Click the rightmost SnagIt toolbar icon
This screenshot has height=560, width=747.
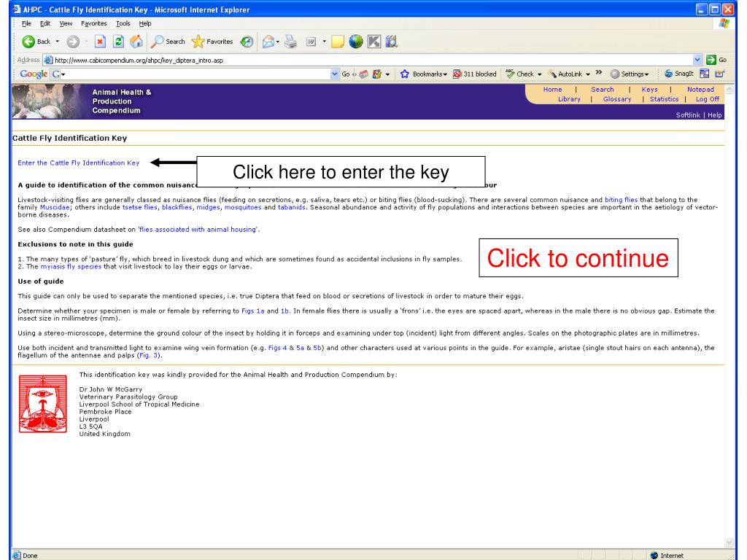720,74
